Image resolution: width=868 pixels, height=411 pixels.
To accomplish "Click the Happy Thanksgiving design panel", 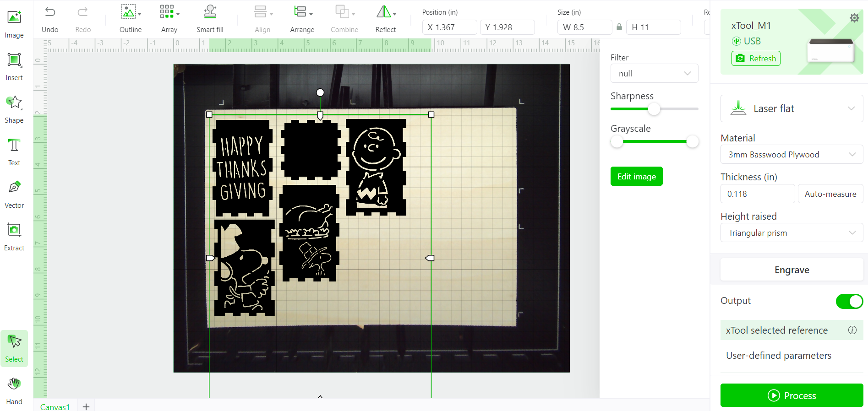I will 243,168.
